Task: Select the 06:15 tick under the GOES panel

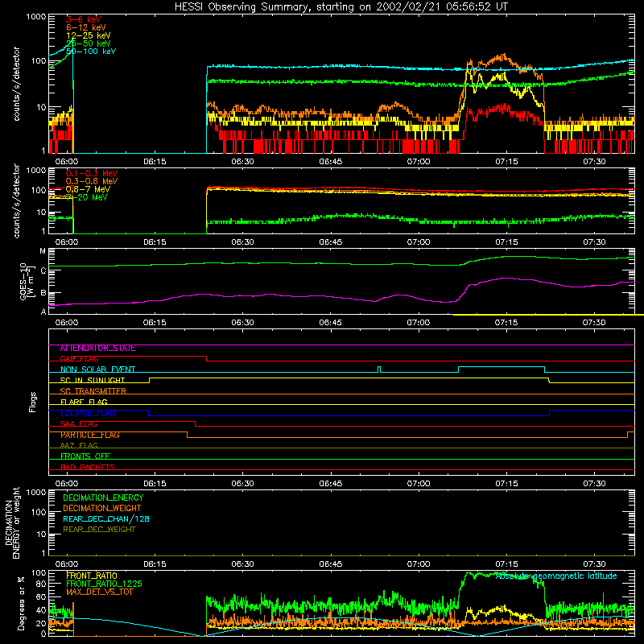Action: (155, 323)
